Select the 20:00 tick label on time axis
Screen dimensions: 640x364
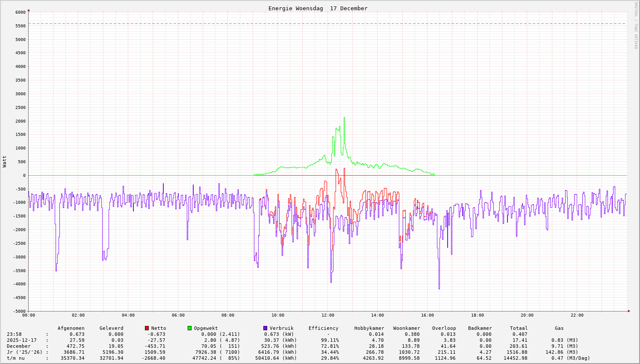coord(527,315)
